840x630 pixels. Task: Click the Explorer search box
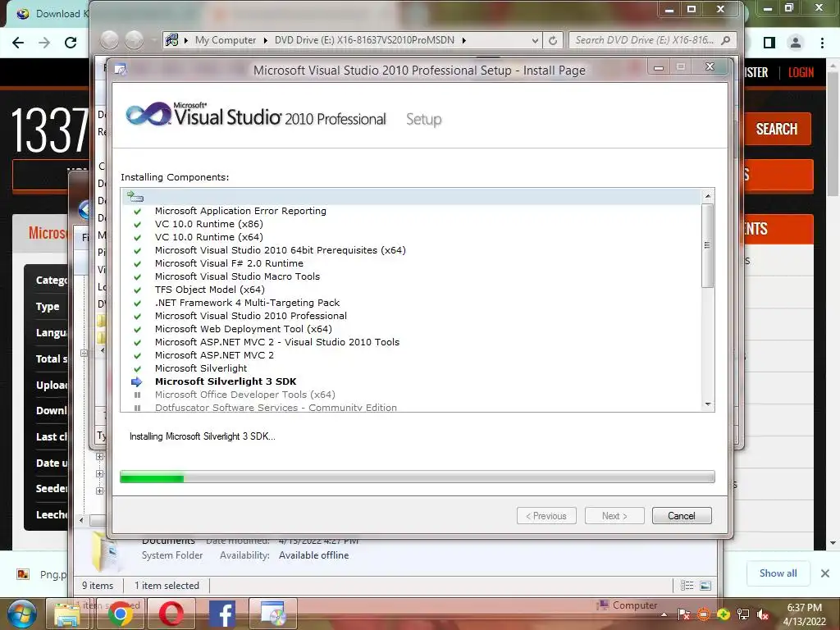pyautogui.click(x=652, y=40)
